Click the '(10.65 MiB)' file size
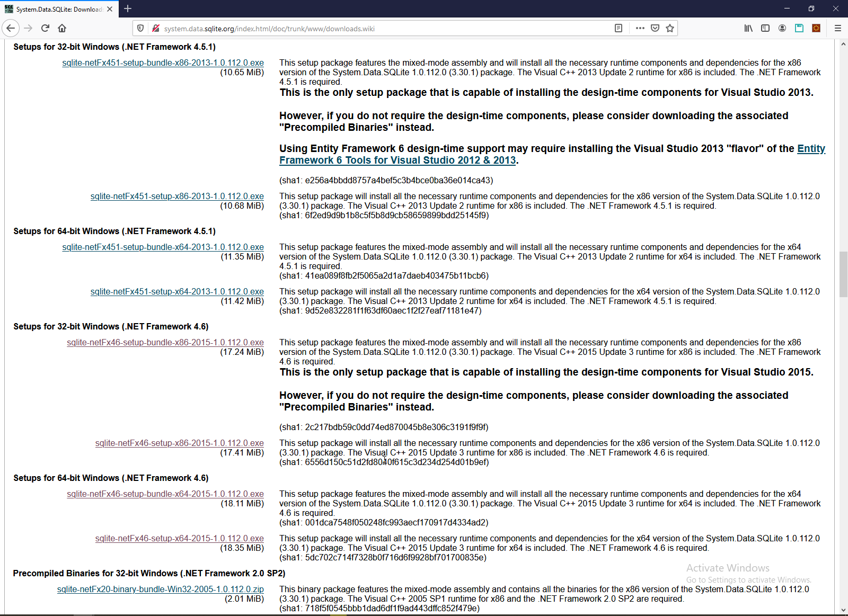 [242, 73]
